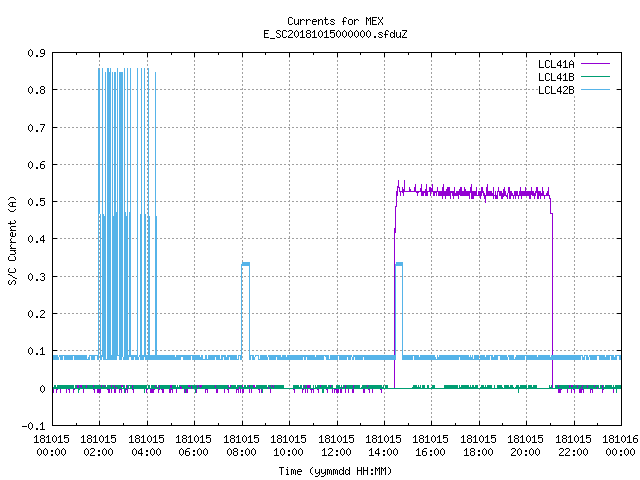640x480 pixels.
Task: Click the 181015 18:00 x-axis tick label
Action: [479, 445]
